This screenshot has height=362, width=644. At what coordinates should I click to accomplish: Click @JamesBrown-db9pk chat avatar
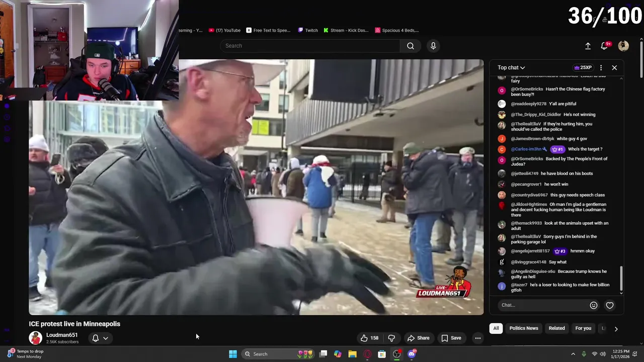pos(502,139)
